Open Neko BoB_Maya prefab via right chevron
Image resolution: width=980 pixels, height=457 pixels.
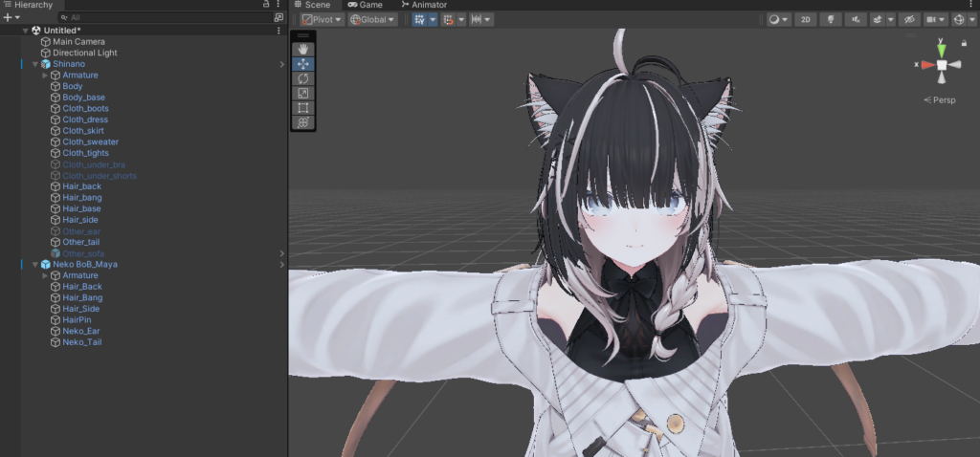tap(282, 265)
